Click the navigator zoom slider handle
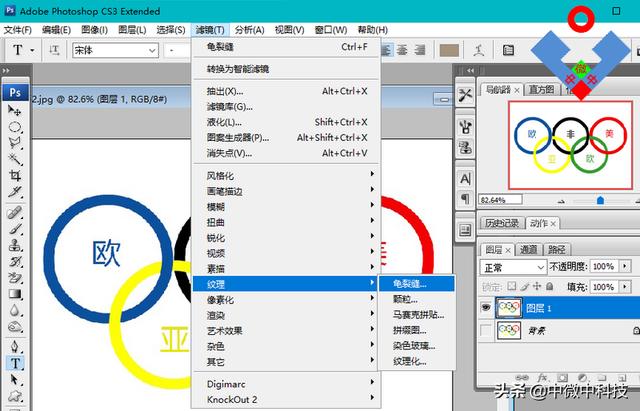Image resolution: width=640 pixels, height=411 pixels. pyautogui.click(x=600, y=200)
